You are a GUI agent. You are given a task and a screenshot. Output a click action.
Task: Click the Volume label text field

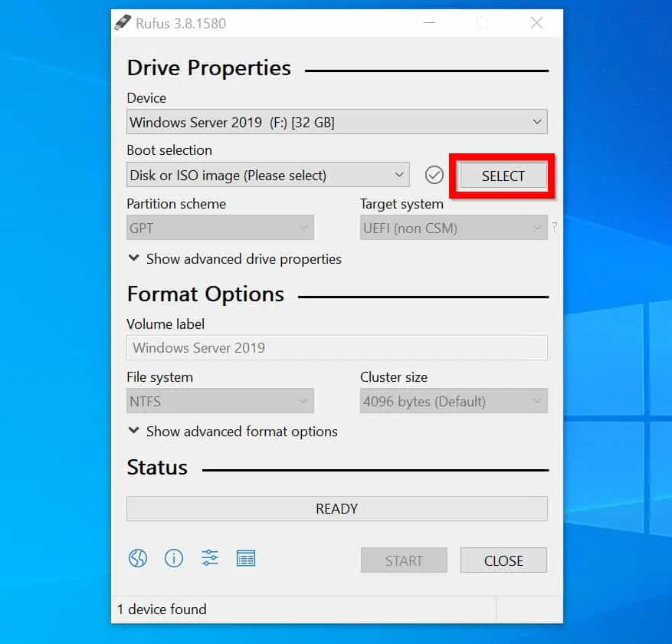(x=336, y=347)
